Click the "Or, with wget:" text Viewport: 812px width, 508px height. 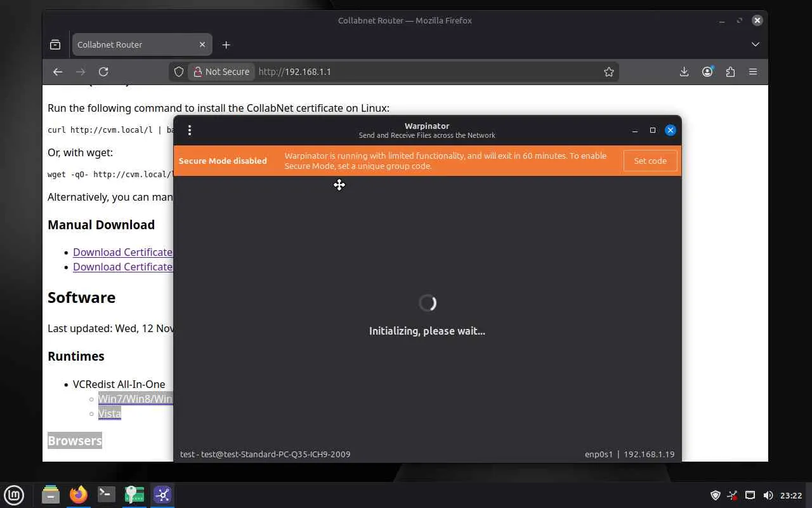[80, 152]
